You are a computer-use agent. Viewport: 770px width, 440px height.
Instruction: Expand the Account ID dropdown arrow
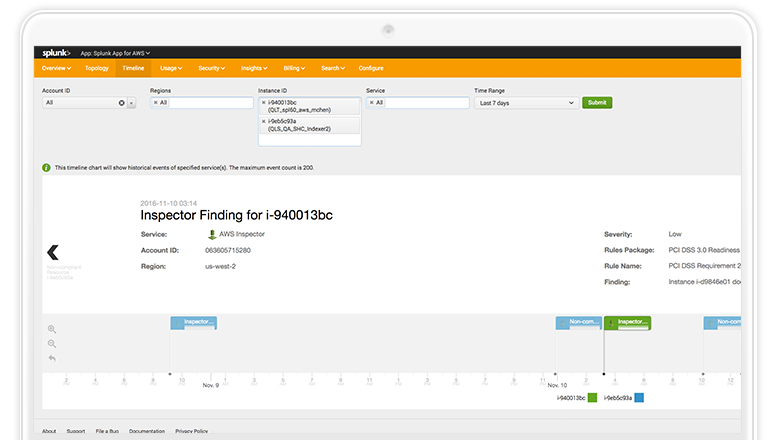pos(131,103)
